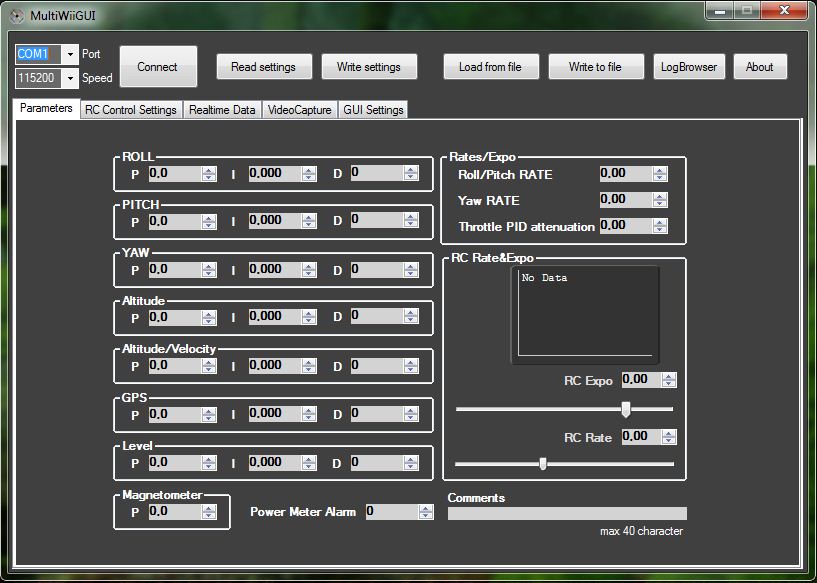817x583 pixels.
Task: Click the ROLL P value field
Action: coord(175,173)
